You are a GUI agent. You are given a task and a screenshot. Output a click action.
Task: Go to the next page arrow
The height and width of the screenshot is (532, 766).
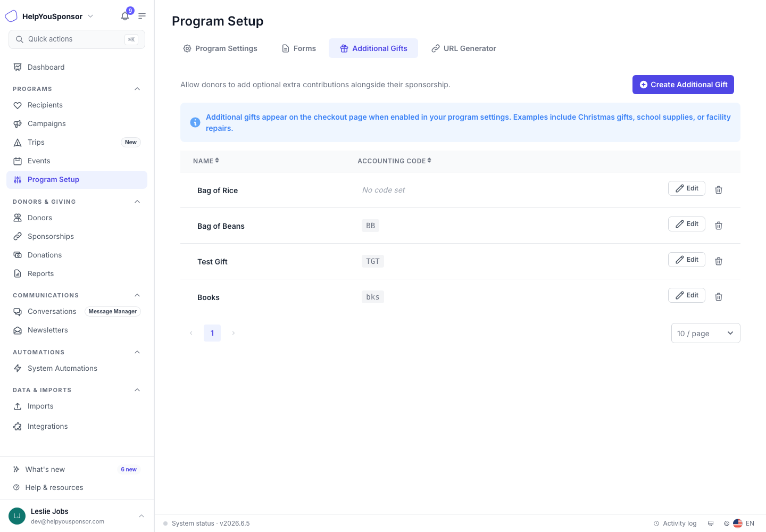pyautogui.click(x=234, y=333)
